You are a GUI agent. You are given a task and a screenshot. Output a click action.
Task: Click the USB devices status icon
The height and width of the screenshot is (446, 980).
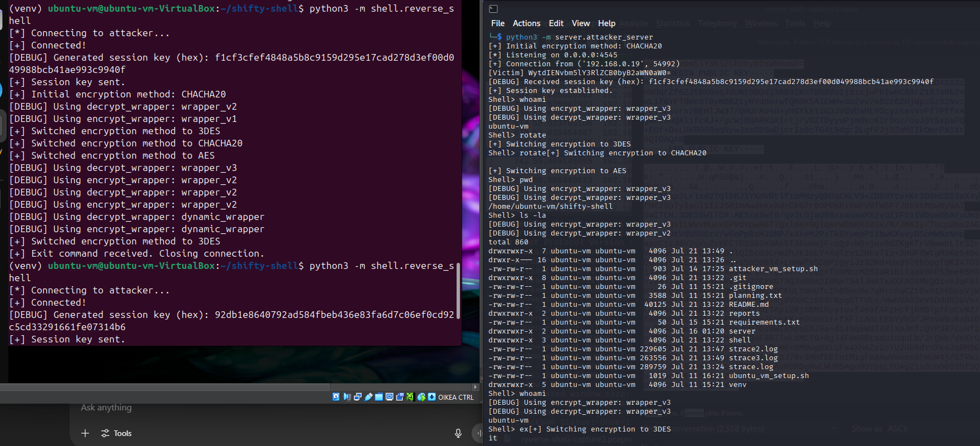pyautogui.click(x=368, y=397)
